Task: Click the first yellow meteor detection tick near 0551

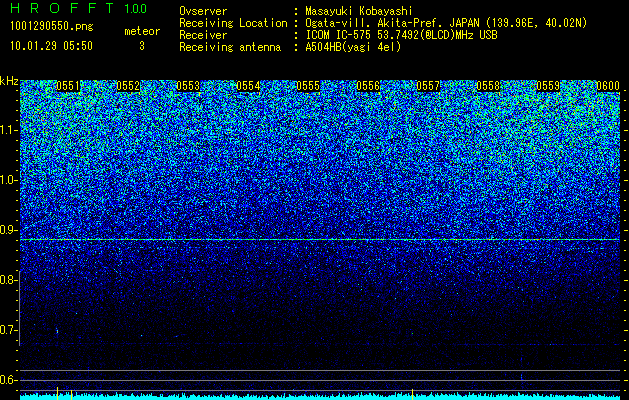Action: click(x=57, y=393)
